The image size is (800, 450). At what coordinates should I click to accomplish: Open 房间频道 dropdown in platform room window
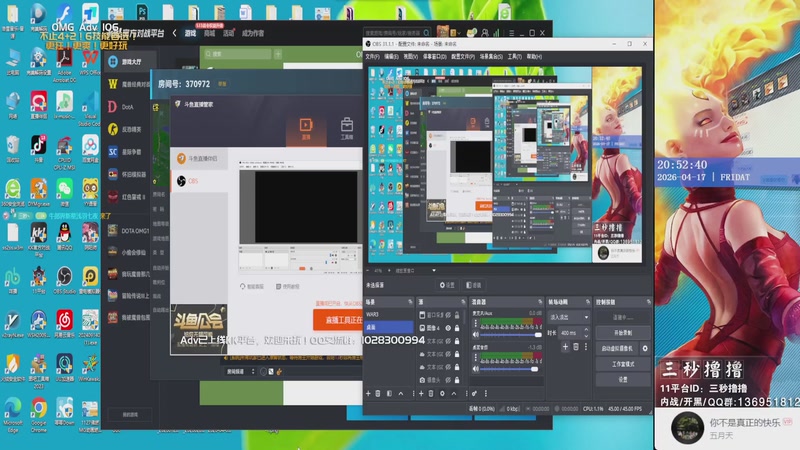coord(240,371)
